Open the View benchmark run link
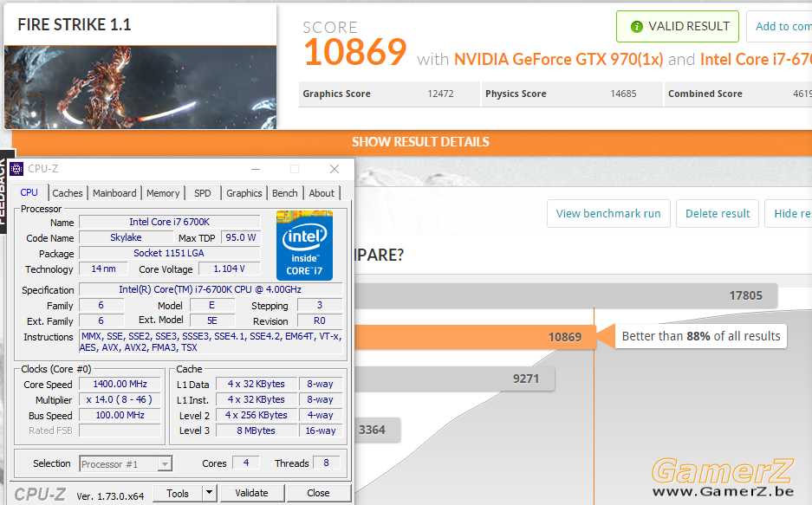The height and width of the screenshot is (505, 812). (x=608, y=214)
